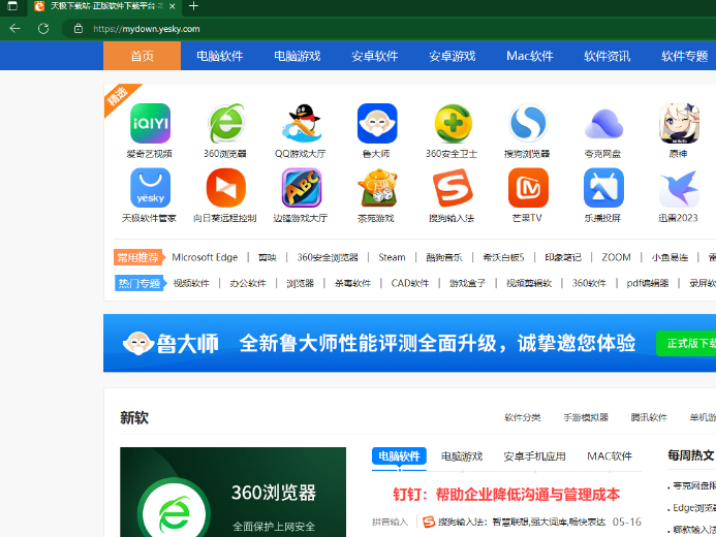Close the 天极下载站 browser tab

[x=172, y=6]
